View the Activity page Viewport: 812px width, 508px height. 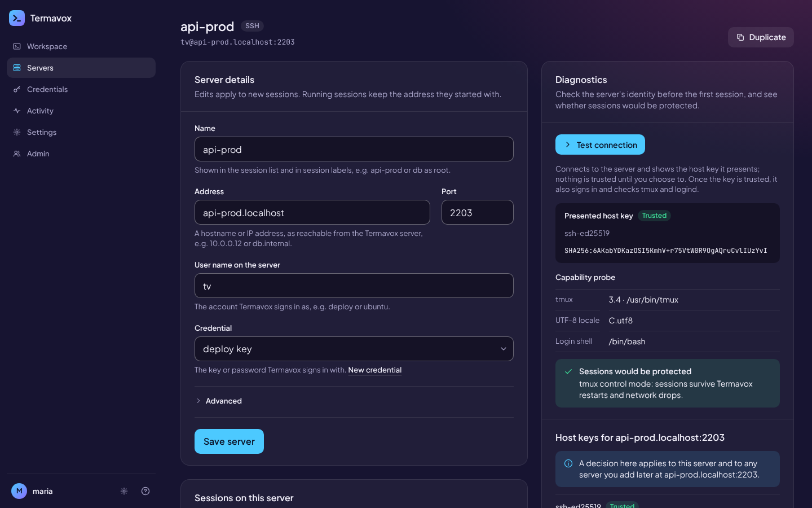[x=81, y=111]
